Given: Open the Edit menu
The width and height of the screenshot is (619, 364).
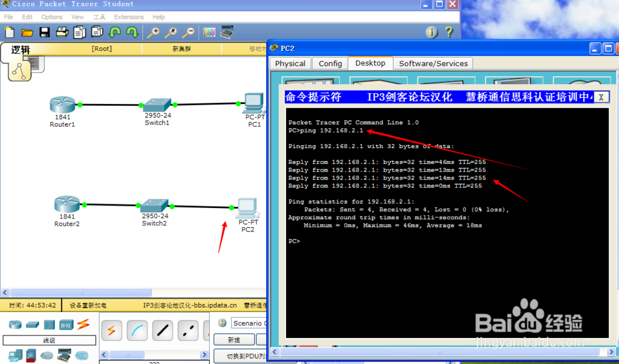Looking at the screenshot, I should [27, 17].
